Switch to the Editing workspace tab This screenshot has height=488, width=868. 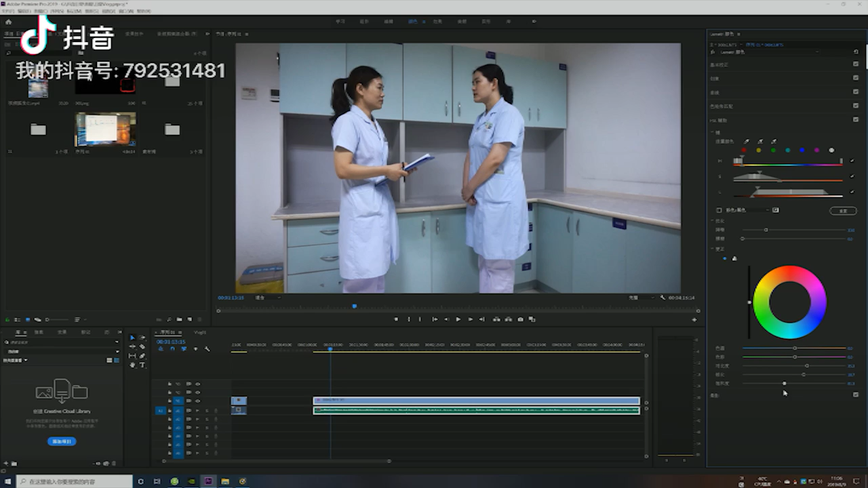click(x=389, y=22)
